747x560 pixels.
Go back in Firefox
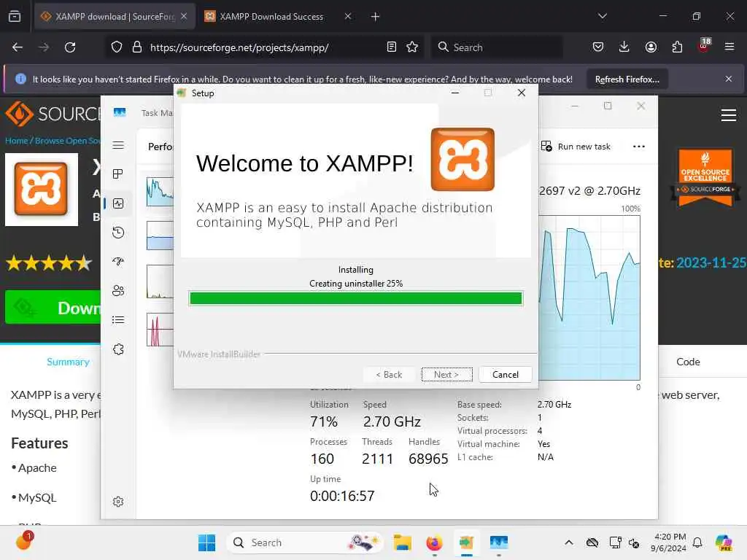[18, 47]
